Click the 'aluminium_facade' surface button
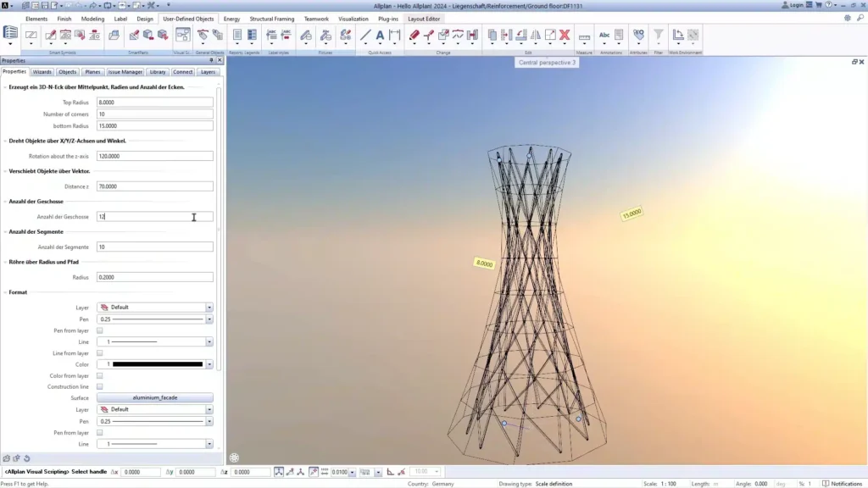 coord(154,397)
